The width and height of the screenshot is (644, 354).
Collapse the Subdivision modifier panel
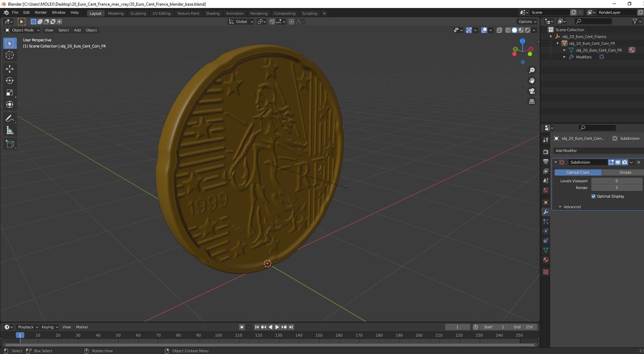[556, 162]
